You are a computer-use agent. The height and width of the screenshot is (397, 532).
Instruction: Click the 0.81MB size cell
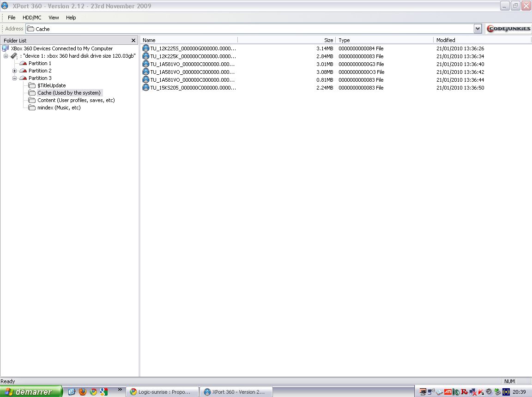(325, 80)
